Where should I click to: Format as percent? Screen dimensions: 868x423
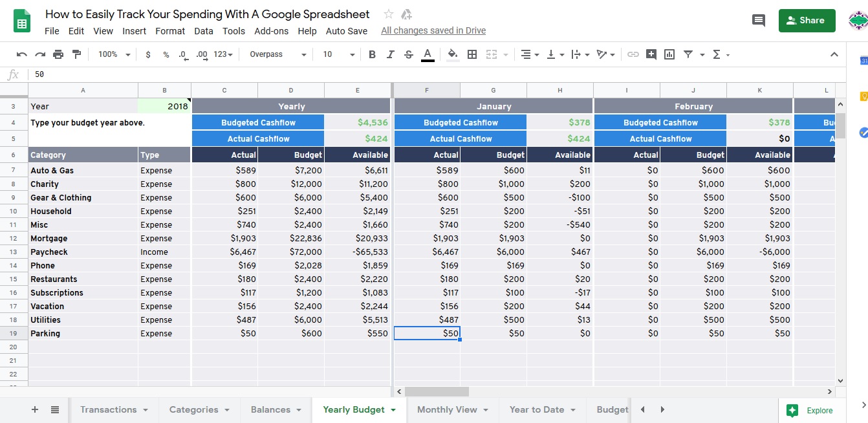(x=166, y=54)
